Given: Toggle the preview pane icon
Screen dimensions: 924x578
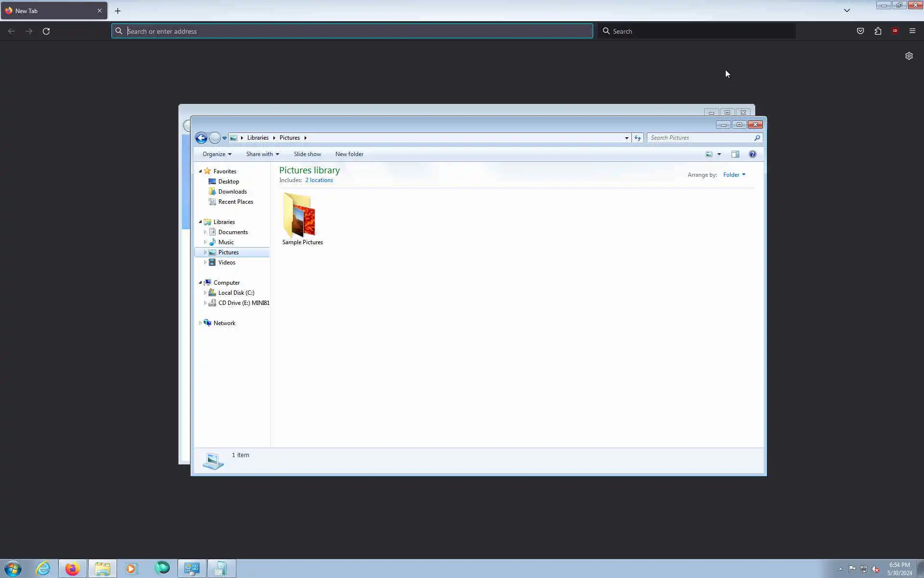Looking at the screenshot, I should click(735, 154).
